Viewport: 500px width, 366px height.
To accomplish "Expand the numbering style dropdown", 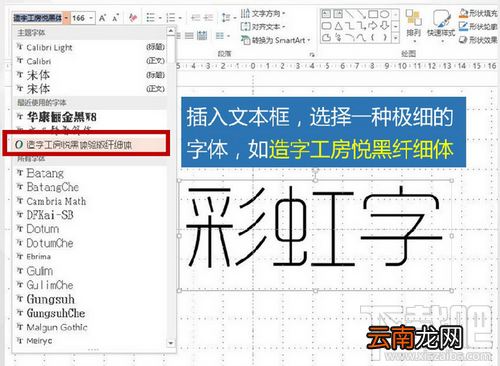I will point(180,18).
